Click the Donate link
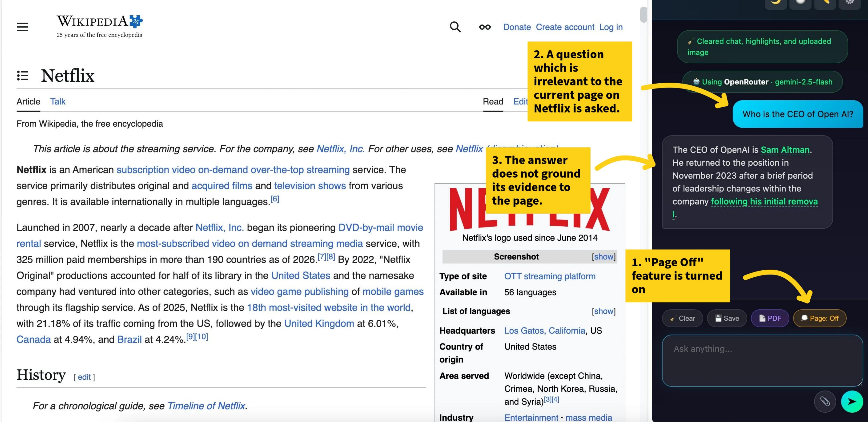868x422 pixels. pos(517,27)
